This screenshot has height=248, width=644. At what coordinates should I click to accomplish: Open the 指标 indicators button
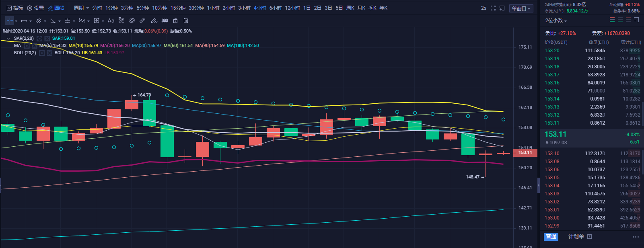[15, 8]
